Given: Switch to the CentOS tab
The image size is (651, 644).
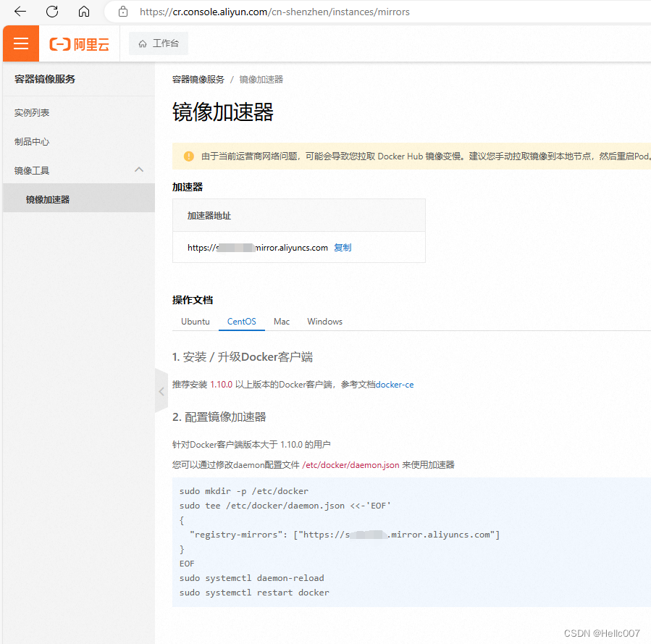Looking at the screenshot, I should tap(242, 322).
